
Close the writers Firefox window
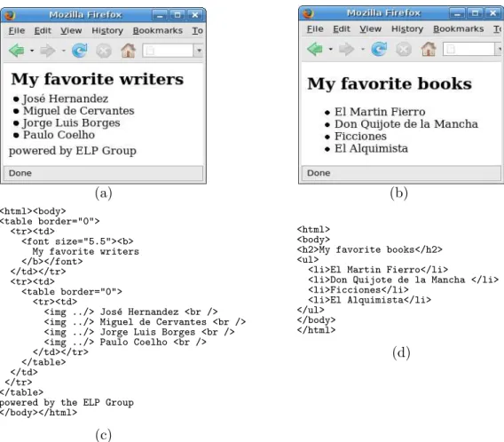point(195,15)
